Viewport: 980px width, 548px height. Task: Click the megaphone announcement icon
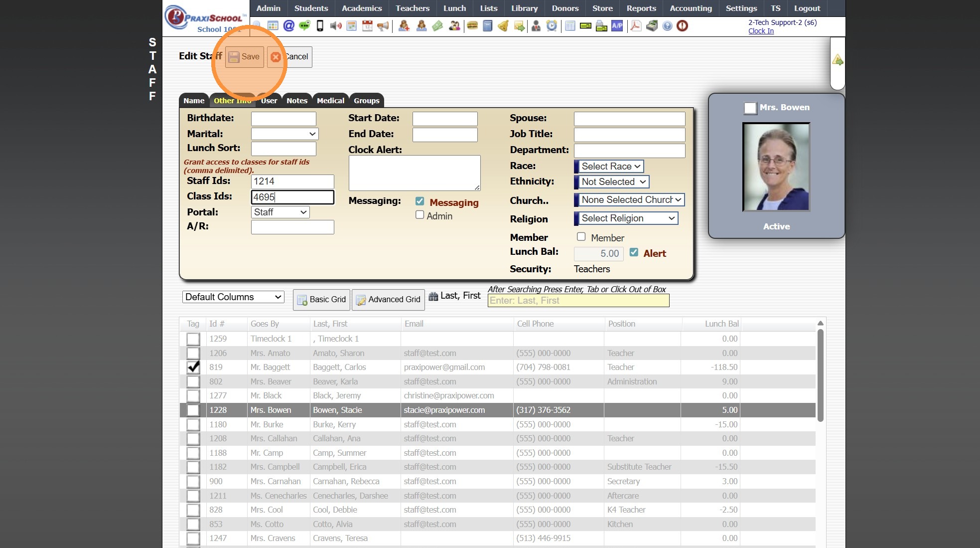point(383,26)
